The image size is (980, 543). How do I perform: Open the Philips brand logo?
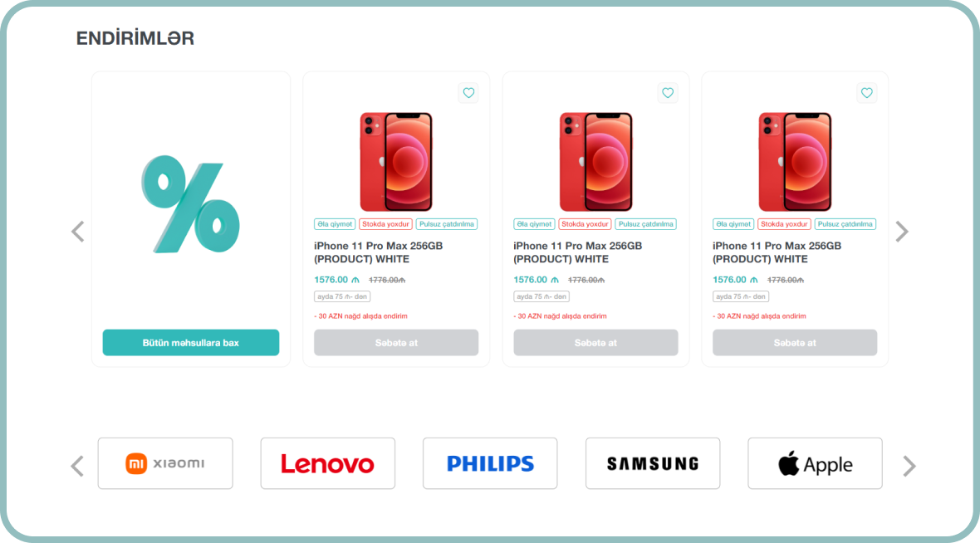coord(490,463)
